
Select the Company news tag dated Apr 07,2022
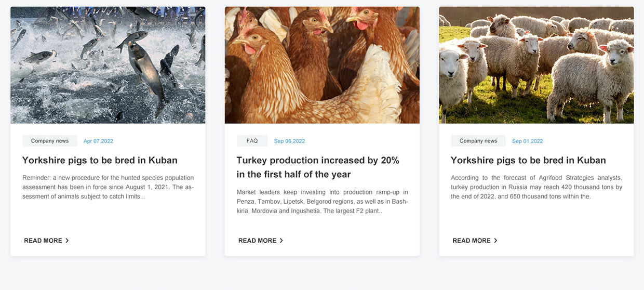click(50, 141)
